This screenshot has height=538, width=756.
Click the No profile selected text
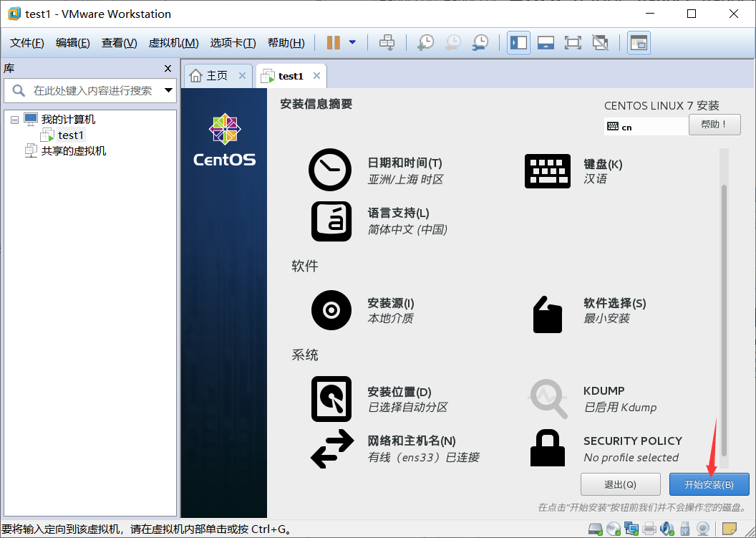pos(631,458)
